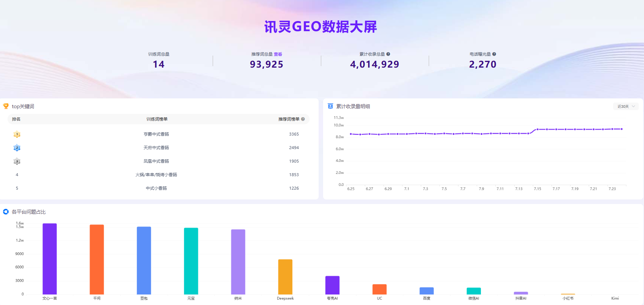The image size is (644, 305).
Task: Click the 讯灵GEO数据大屏 title
Action: pyautogui.click(x=320, y=27)
